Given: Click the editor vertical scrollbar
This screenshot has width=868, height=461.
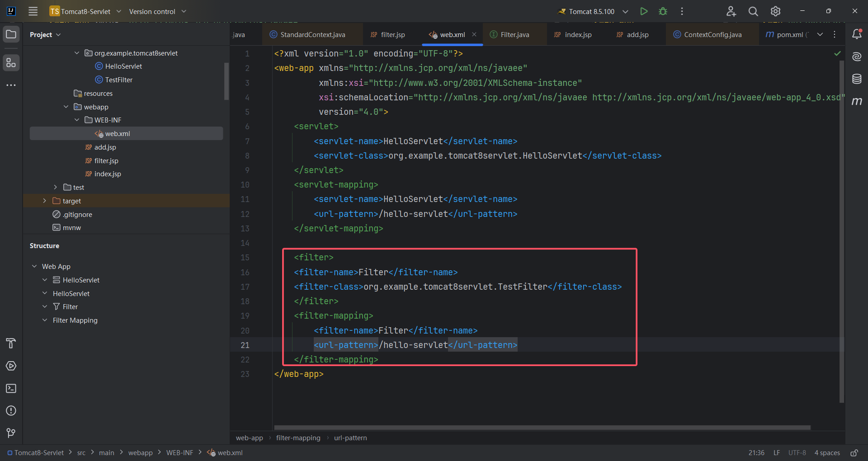Looking at the screenshot, I should (842, 231).
